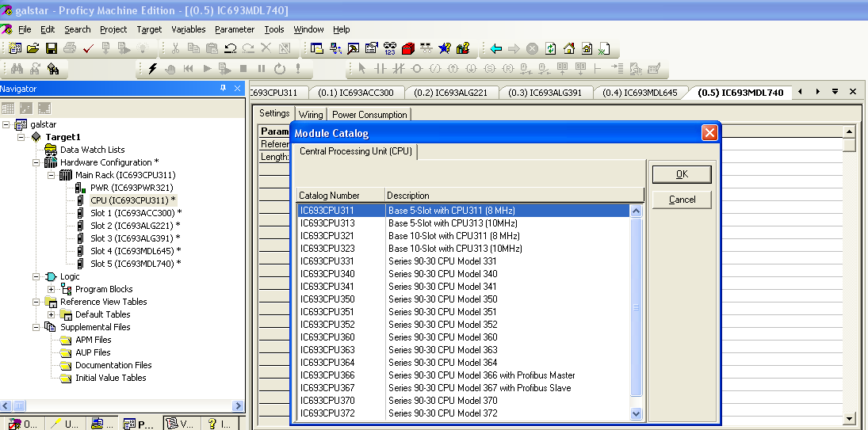This screenshot has height=430, width=868.
Task: Open the Variables menu
Action: coord(188,29)
